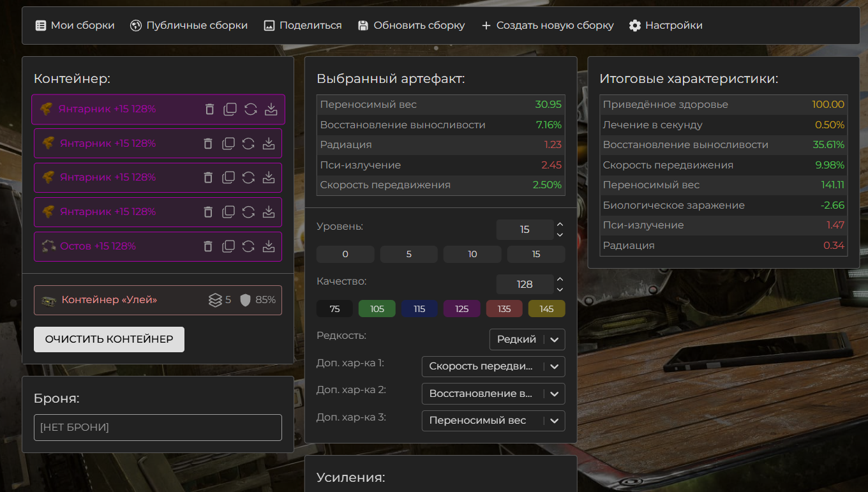Choose the purple quality swatch 125

tap(462, 309)
